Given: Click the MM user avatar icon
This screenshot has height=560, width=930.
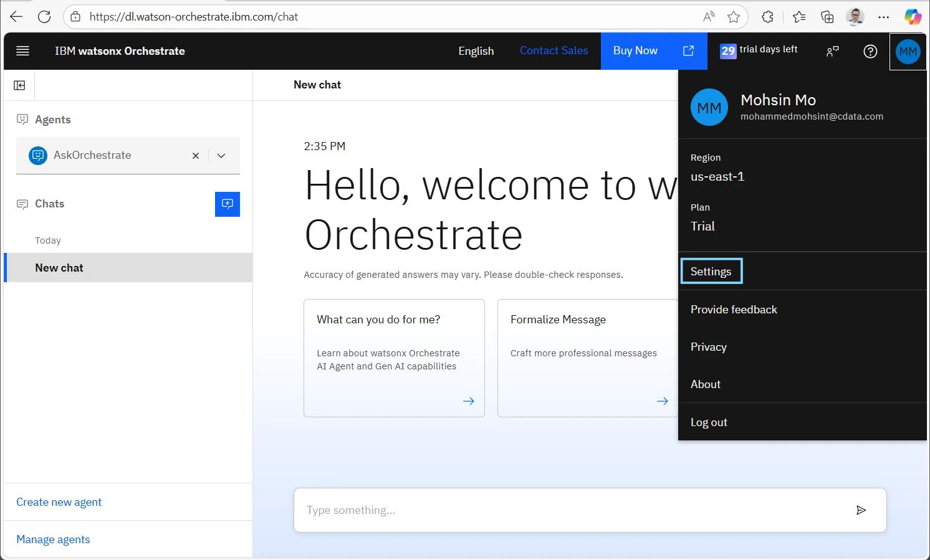Looking at the screenshot, I should click(x=908, y=52).
